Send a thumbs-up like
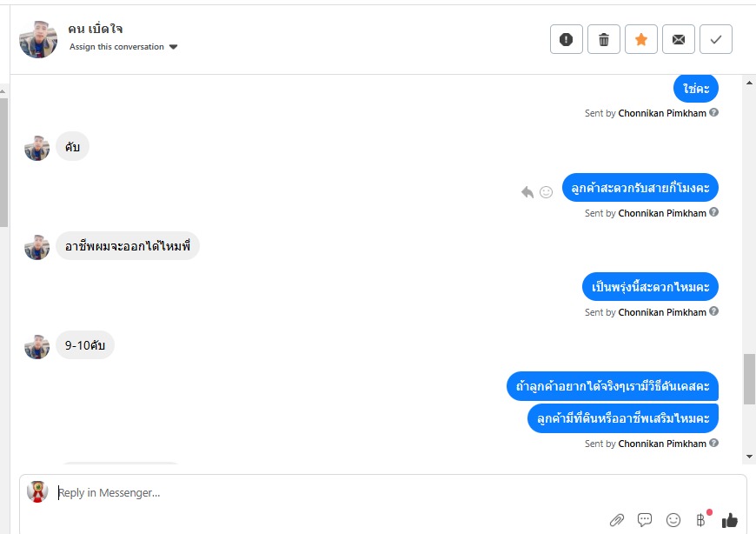This screenshot has height=534, width=756. [x=729, y=519]
